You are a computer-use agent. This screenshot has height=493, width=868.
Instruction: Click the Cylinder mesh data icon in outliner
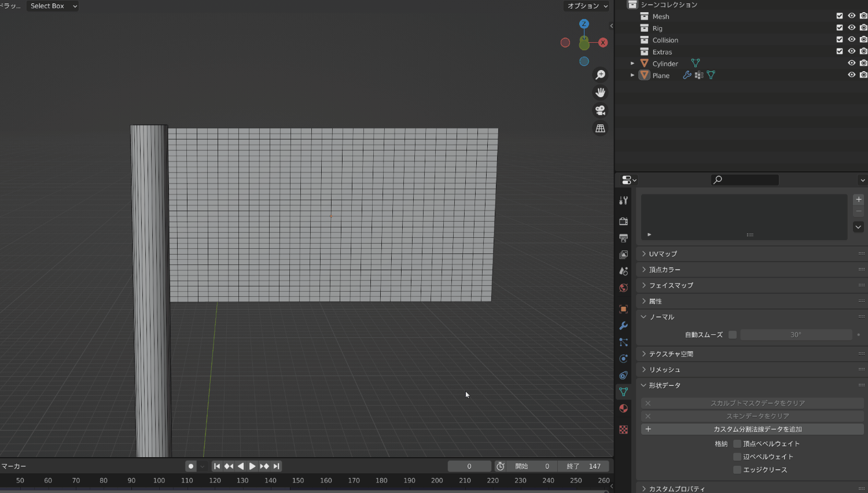coord(696,63)
